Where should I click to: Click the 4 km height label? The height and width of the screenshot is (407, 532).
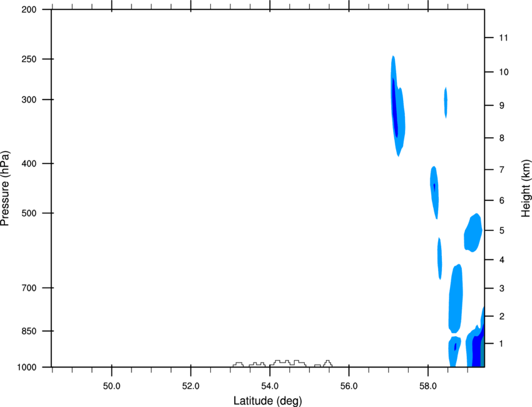point(502,260)
